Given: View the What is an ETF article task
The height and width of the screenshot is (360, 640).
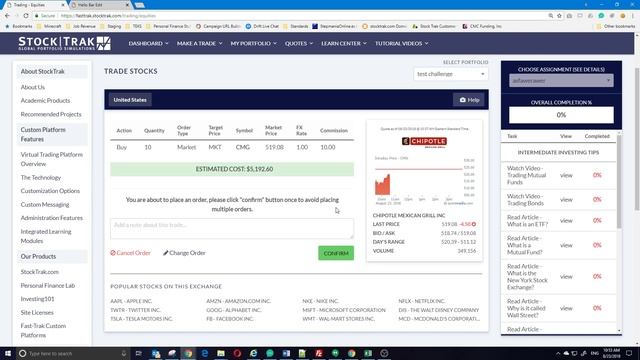Looking at the screenshot, I should (566, 221).
